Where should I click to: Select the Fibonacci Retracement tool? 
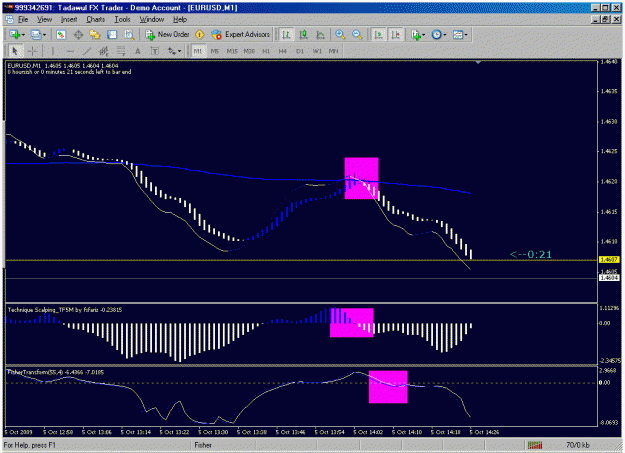(121, 51)
